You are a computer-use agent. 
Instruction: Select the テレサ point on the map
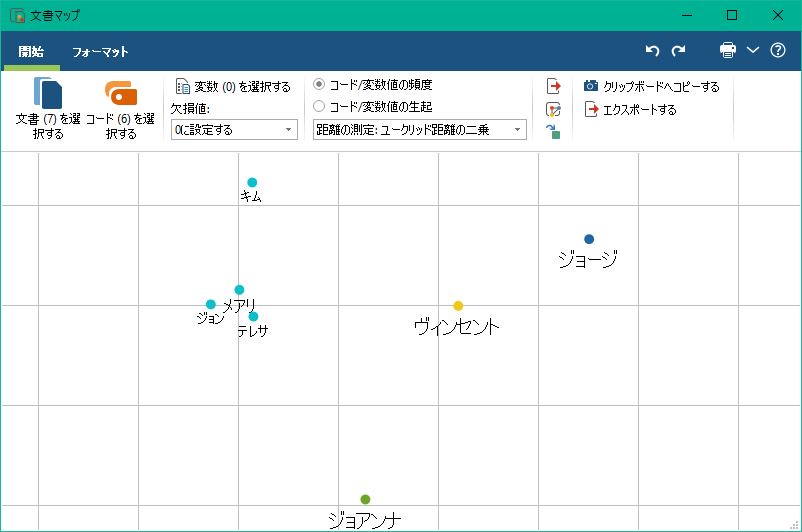253,317
